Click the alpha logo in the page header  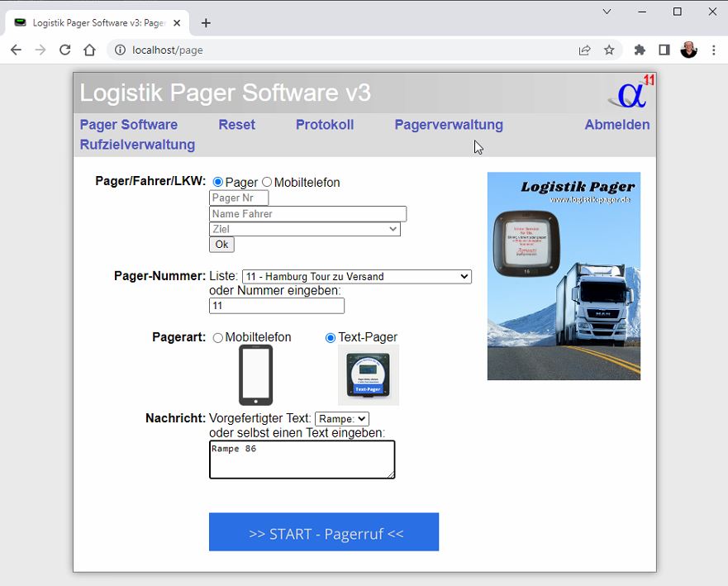pyautogui.click(x=630, y=93)
